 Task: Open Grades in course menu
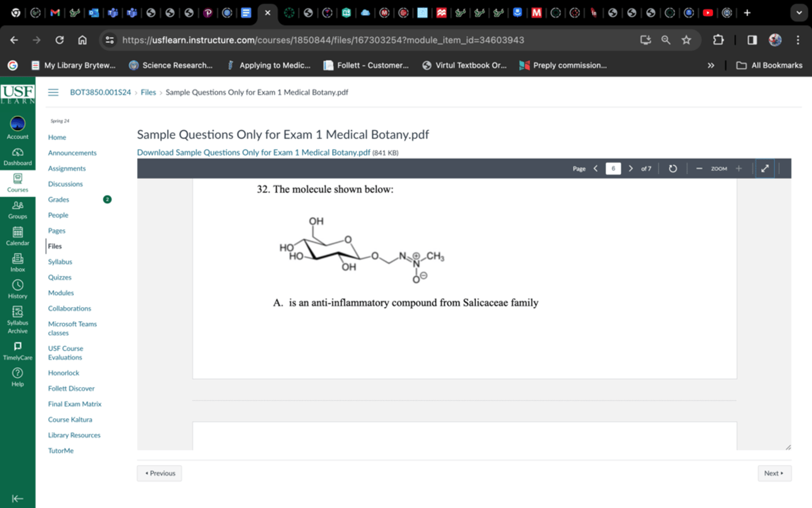[x=59, y=199]
